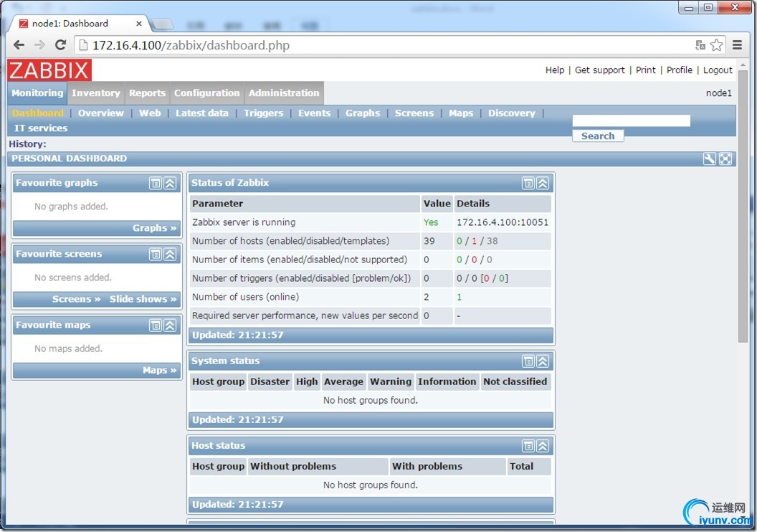The image size is (757, 532).
Task: Click the Logout link
Action: coord(718,70)
